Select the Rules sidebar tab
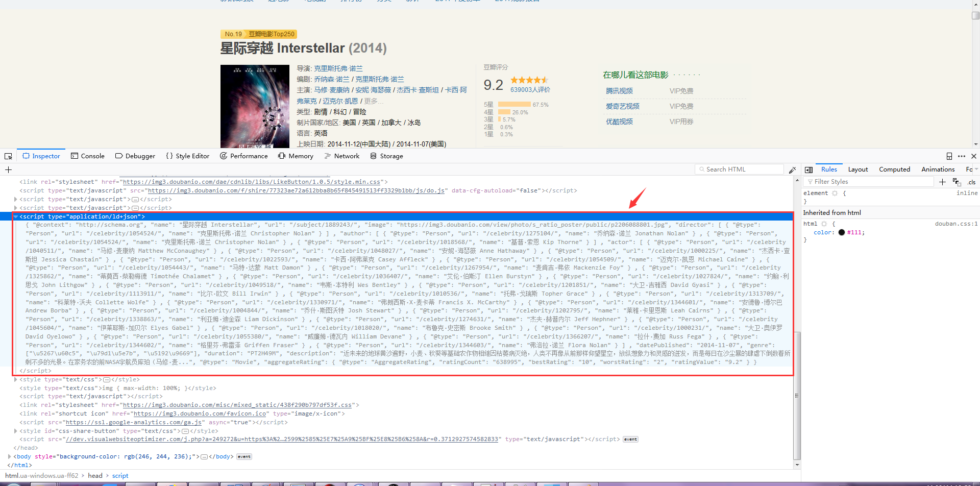The image size is (980, 486). [x=829, y=169]
